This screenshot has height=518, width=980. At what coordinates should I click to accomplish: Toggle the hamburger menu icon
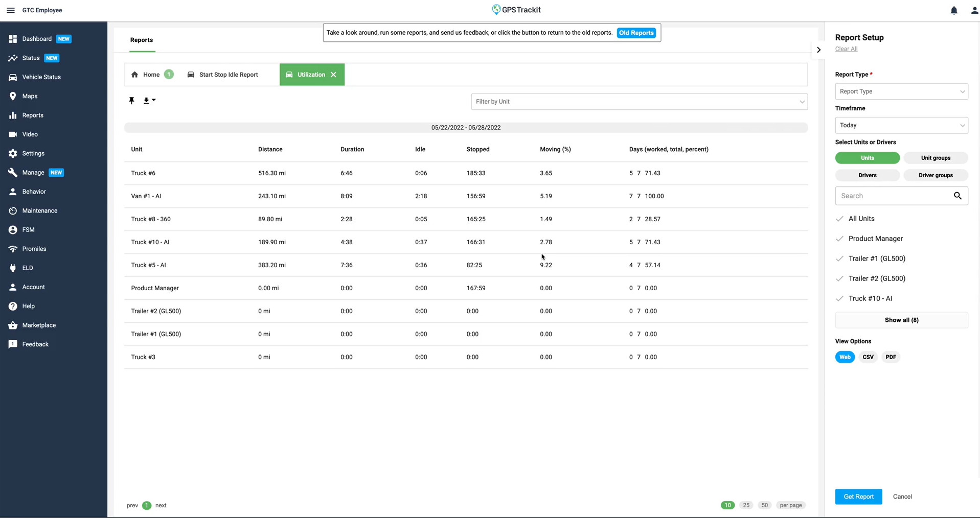coord(11,10)
